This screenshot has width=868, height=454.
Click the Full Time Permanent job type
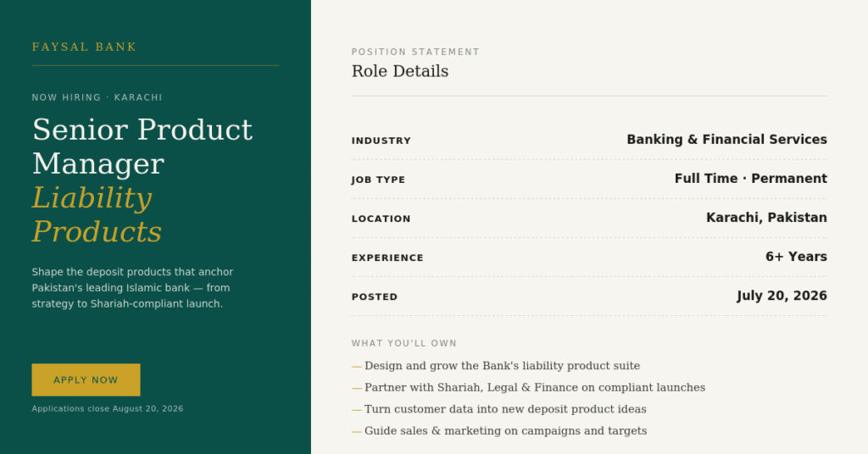point(751,179)
